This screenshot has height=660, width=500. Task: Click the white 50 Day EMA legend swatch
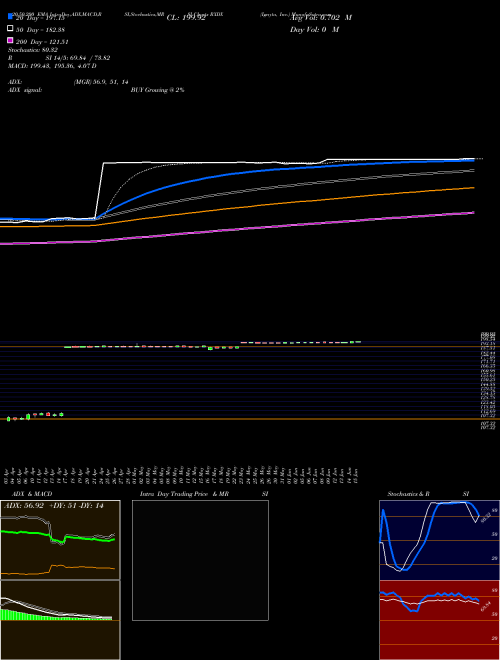10,29
